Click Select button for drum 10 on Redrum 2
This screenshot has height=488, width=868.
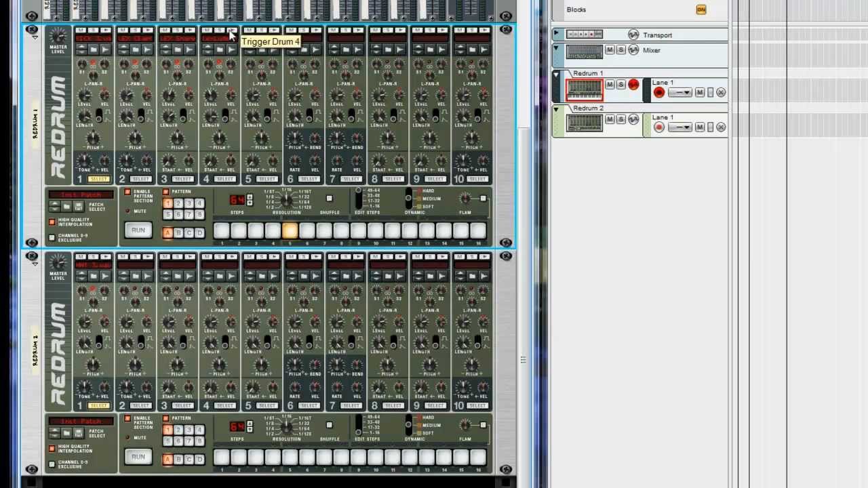click(x=477, y=405)
